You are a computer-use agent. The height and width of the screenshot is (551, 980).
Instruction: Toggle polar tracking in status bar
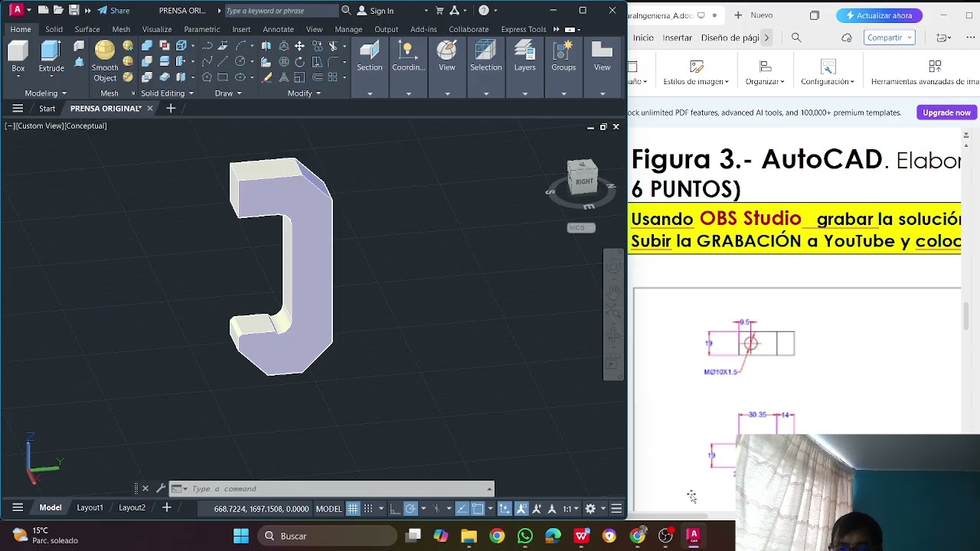(410, 508)
